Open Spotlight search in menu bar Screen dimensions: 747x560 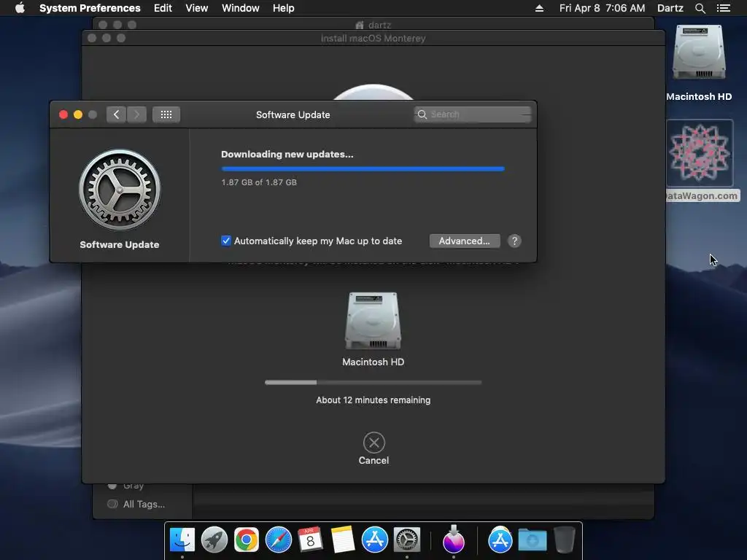tap(700, 8)
